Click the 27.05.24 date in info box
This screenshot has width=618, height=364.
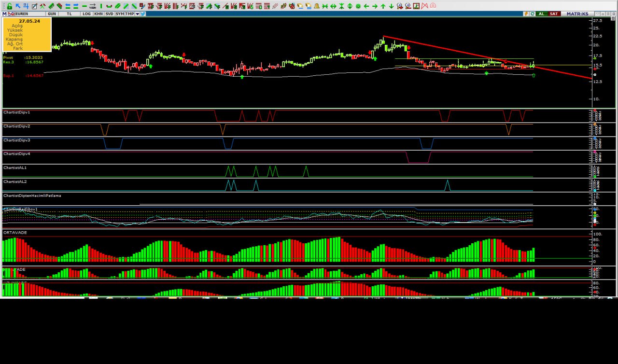coord(29,21)
